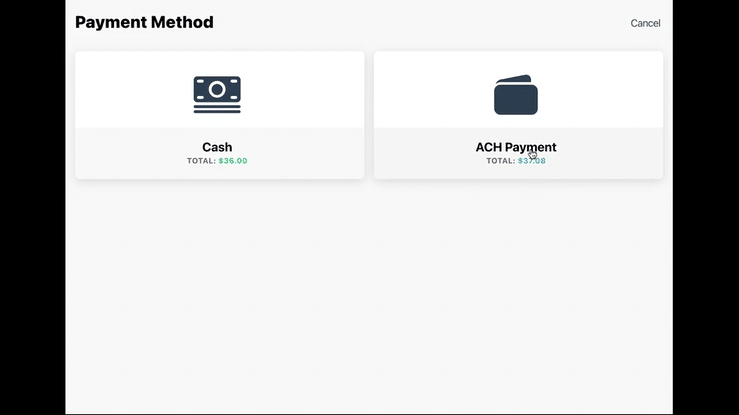Viewport: 739px width, 415px height.
Task: Click the wallet icon for ACH Payment
Action: coord(516,97)
